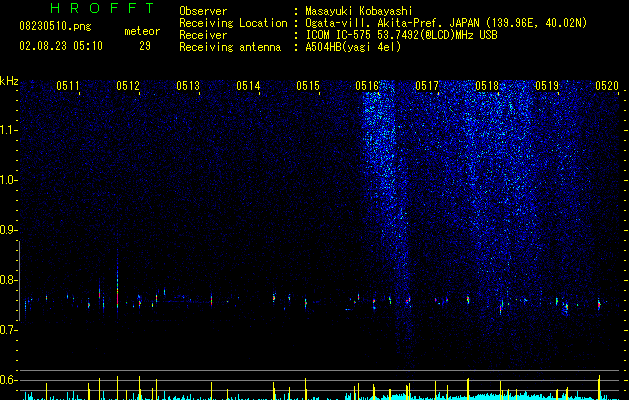Click the date stamp 02.08.23 05:10
Image resolution: width=629 pixels, height=400 pixels.
(x=61, y=46)
